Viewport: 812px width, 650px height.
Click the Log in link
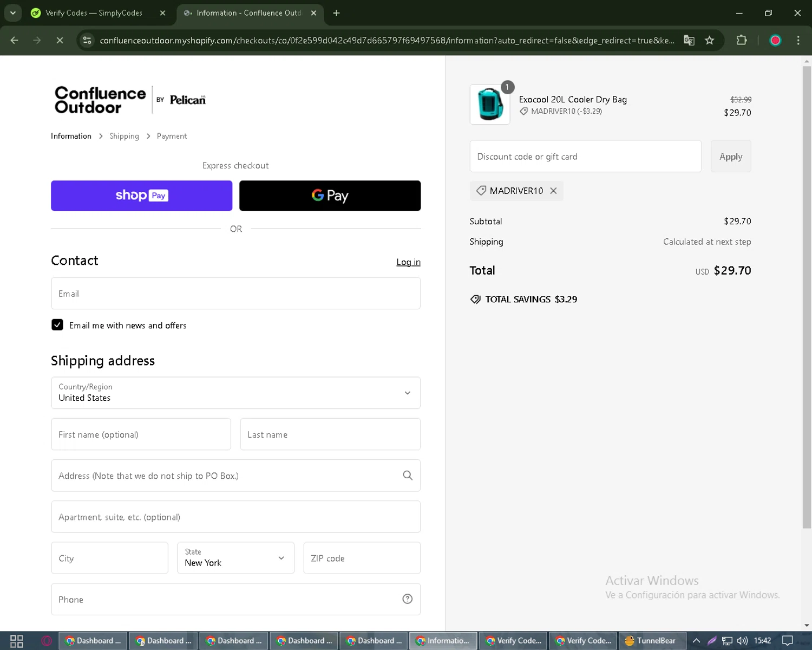[x=408, y=262]
